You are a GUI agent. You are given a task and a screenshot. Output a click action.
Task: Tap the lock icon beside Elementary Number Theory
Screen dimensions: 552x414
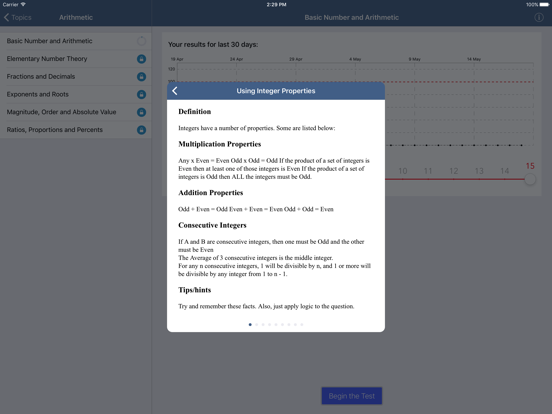(x=141, y=59)
